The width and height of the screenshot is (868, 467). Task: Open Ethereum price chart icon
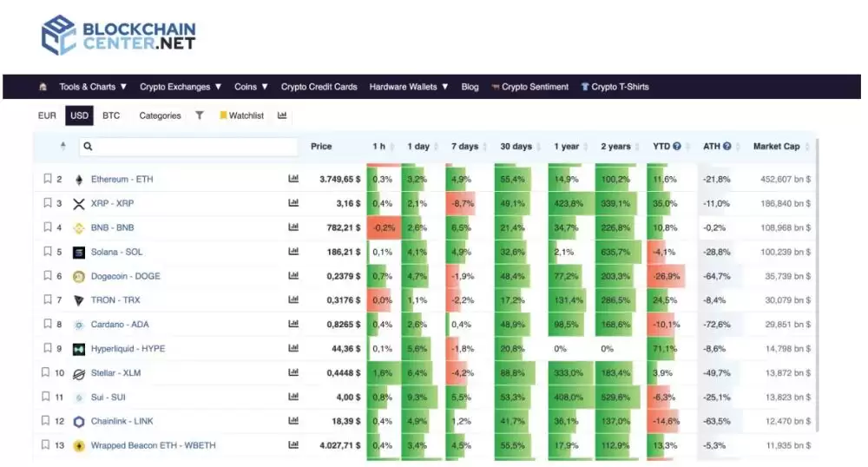pyautogui.click(x=293, y=179)
